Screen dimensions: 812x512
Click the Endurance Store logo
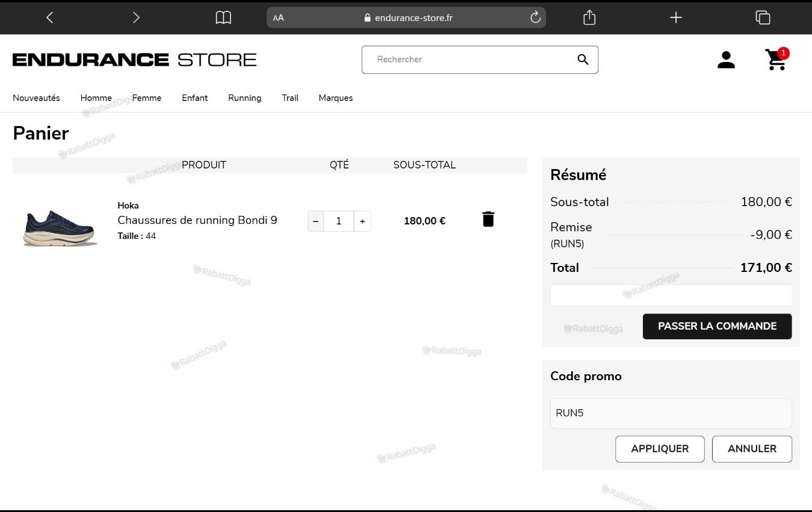(x=135, y=60)
